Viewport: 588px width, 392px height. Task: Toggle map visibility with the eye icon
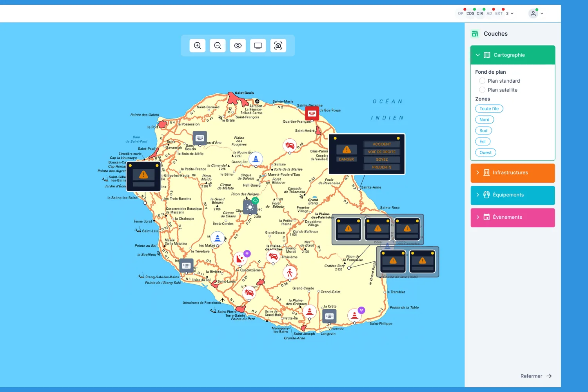click(x=238, y=45)
